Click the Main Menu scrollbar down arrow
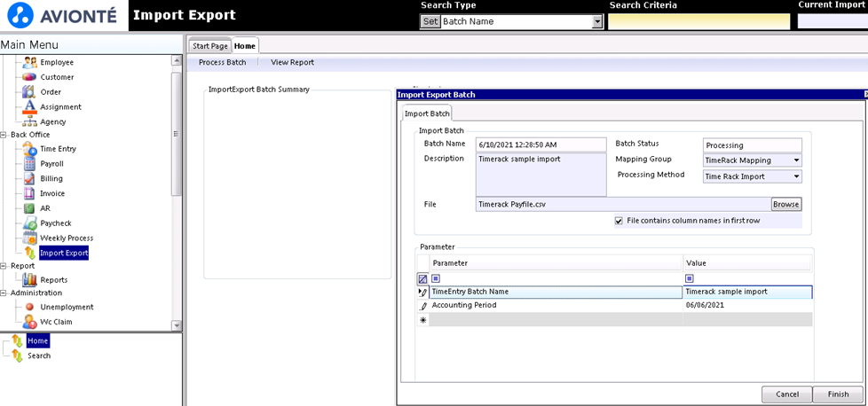This screenshot has height=406, width=868. click(176, 326)
